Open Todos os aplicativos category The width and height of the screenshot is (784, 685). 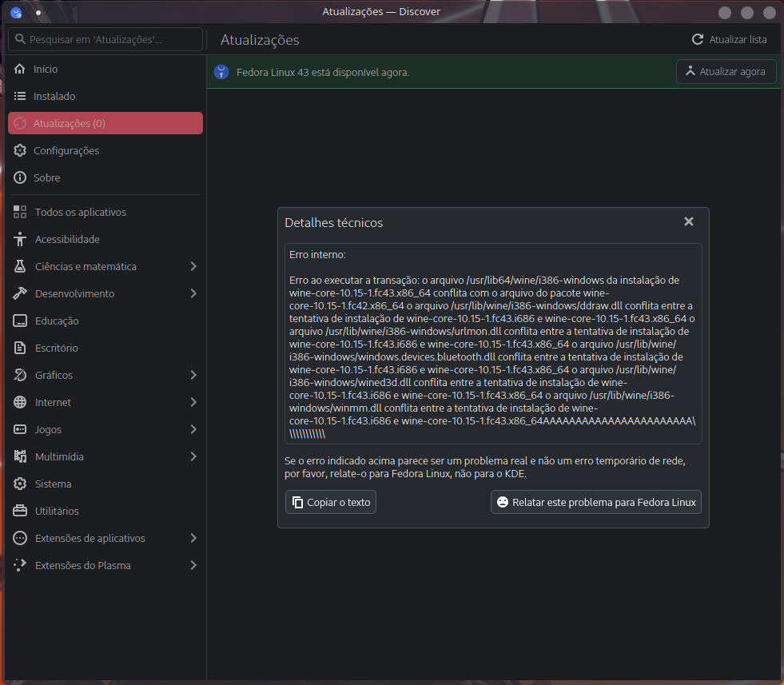80,213
